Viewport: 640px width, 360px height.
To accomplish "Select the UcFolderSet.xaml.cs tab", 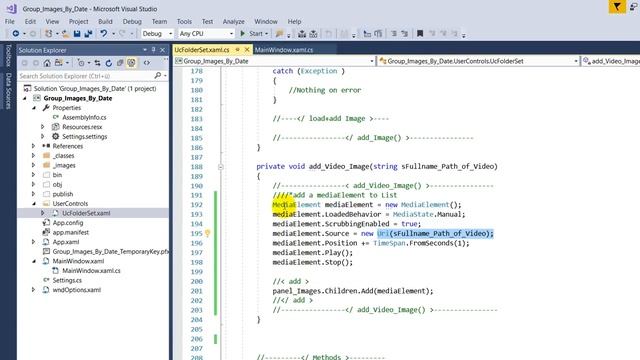I will (x=202, y=50).
